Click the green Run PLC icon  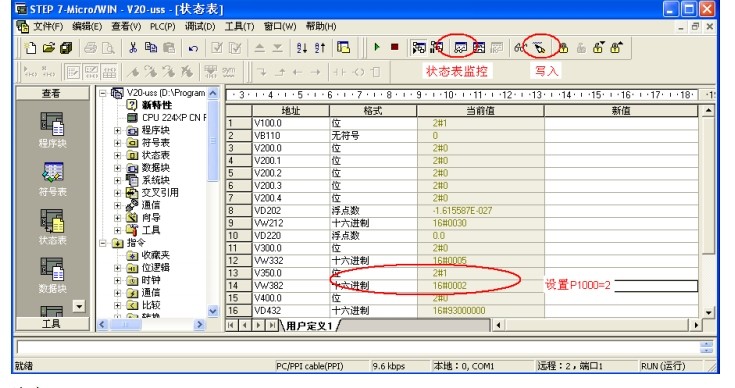tap(376, 47)
